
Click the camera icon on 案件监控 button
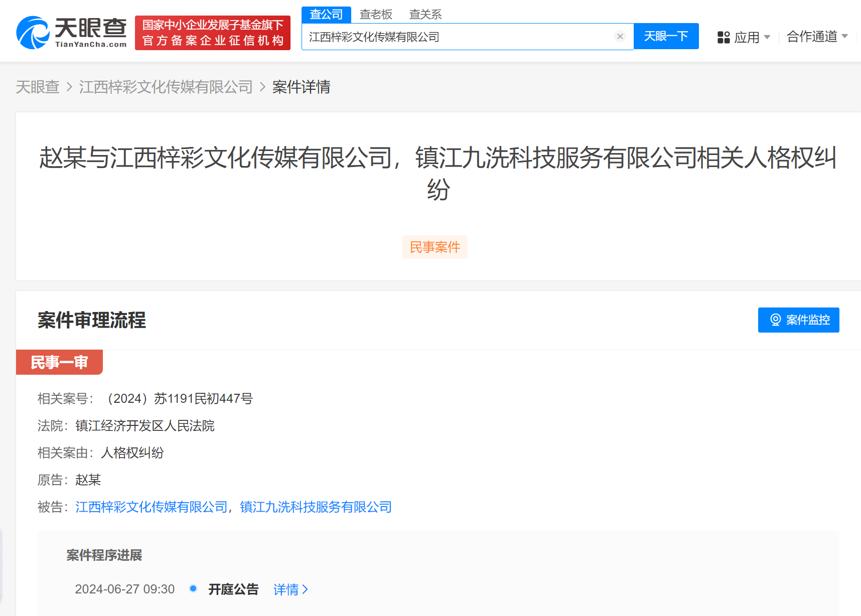click(x=775, y=320)
